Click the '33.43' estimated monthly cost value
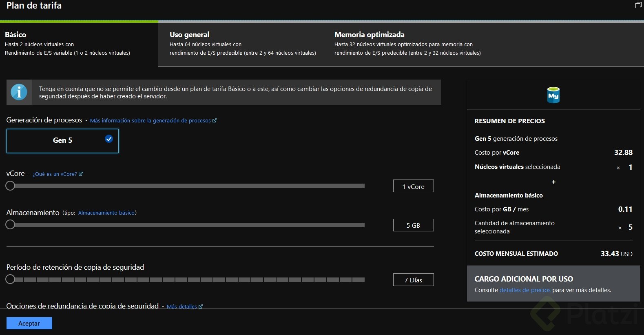 click(x=610, y=254)
